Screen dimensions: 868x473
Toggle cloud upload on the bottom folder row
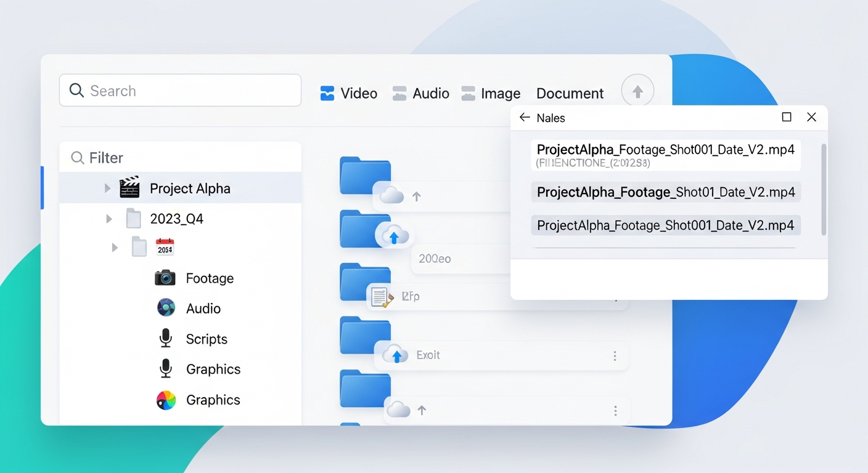tap(399, 408)
